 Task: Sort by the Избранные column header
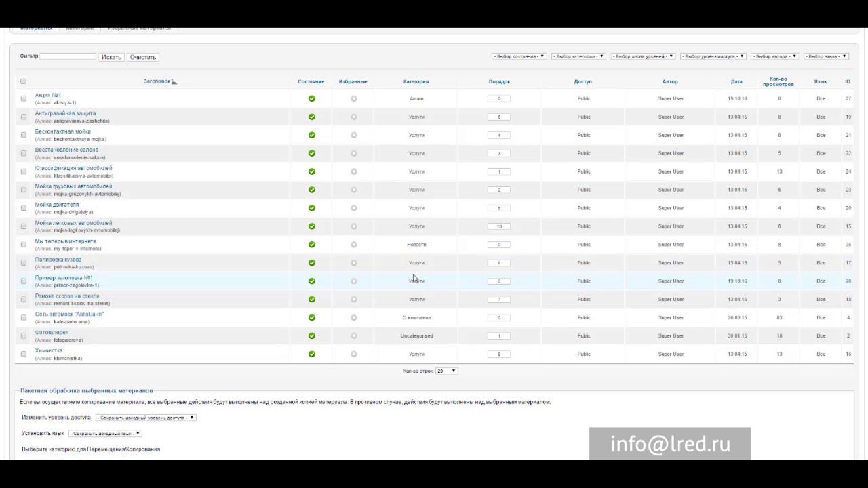click(353, 81)
